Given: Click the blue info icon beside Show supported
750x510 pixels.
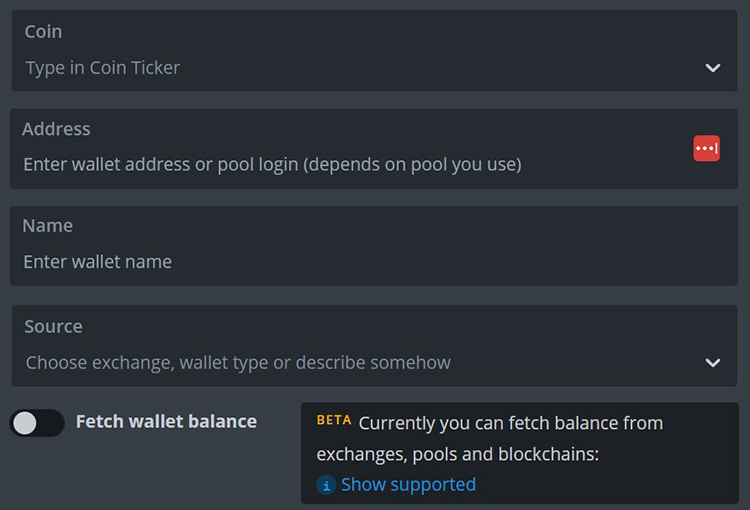Looking at the screenshot, I should pyautogui.click(x=326, y=485).
